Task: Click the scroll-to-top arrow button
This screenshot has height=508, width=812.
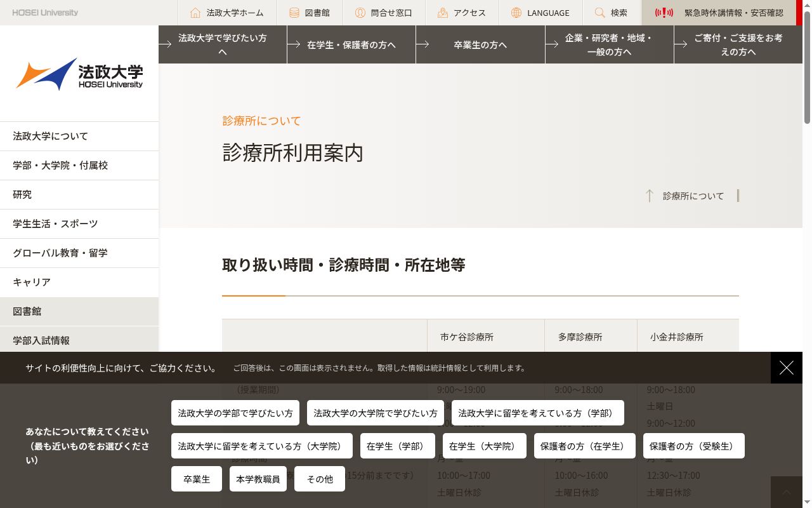Action: 787,492
